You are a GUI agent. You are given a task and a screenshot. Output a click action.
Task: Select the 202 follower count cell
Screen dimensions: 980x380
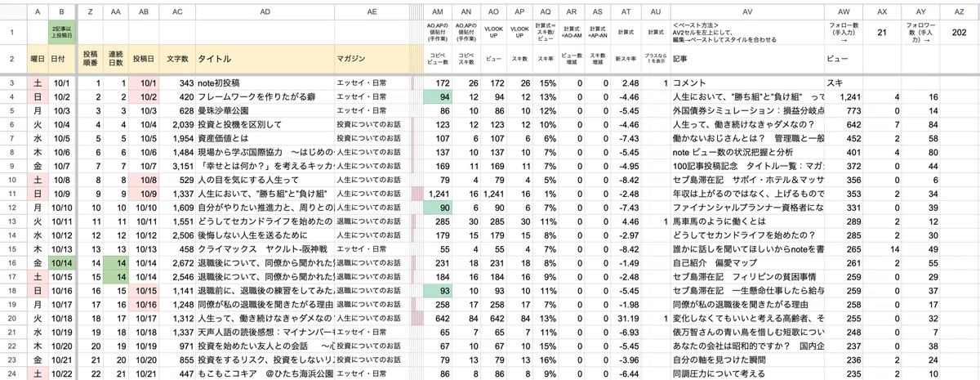coord(959,33)
